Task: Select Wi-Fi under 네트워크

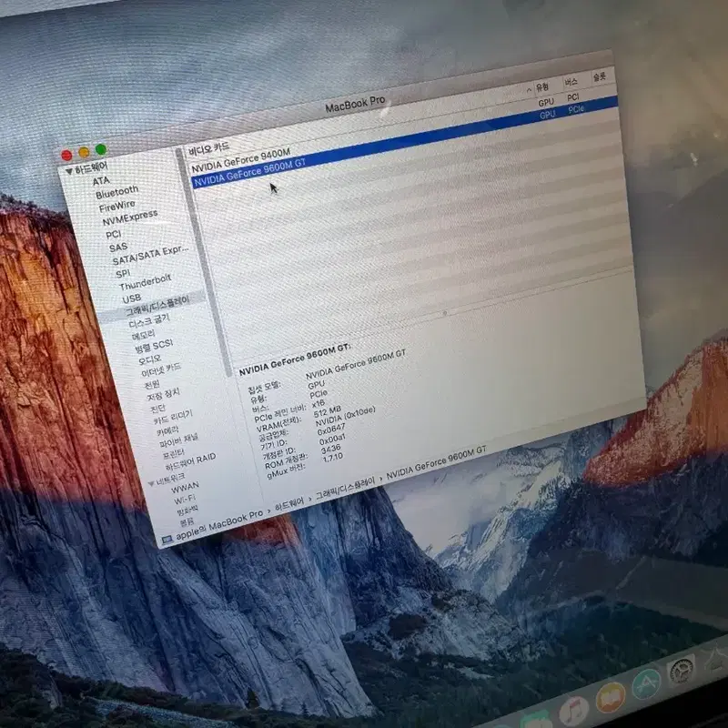Action: (186, 500)
